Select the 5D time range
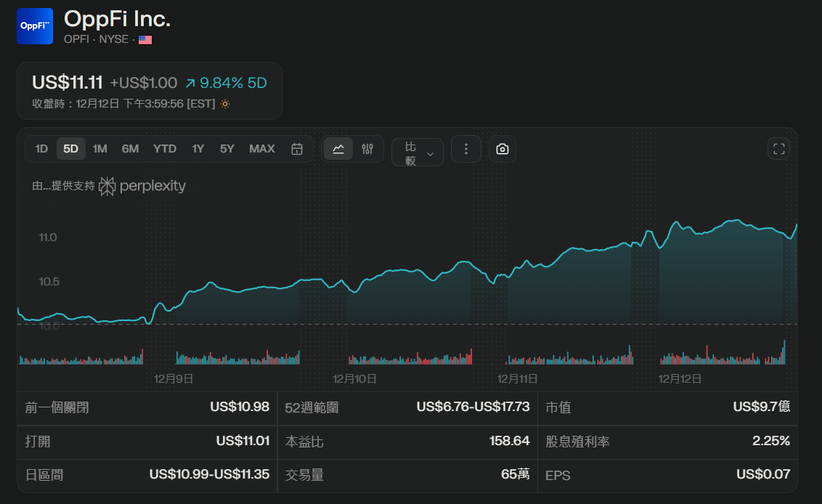This screenshot has height=504, width=822. coord(70,149)
